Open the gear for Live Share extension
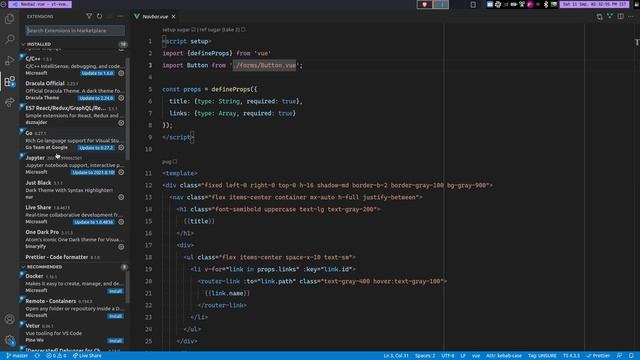 pyautogui.click(x=121, y=222)
